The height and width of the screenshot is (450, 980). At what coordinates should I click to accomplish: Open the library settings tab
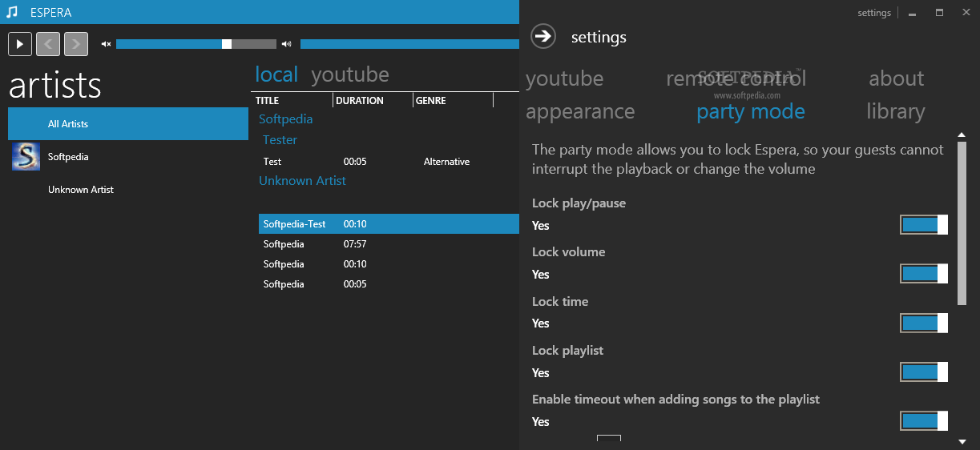coord(895,112)
